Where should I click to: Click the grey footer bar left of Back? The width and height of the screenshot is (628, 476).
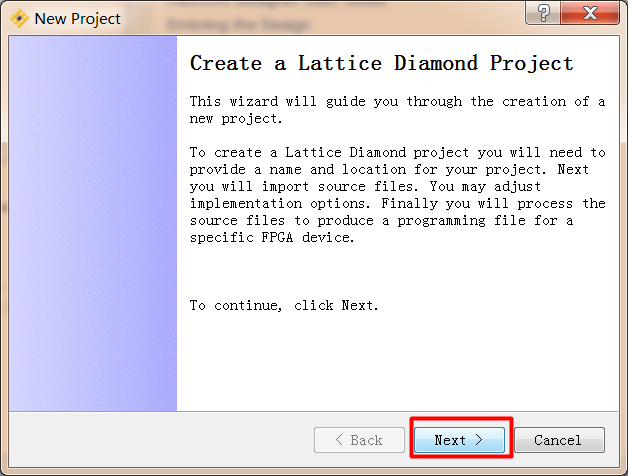click(x=160, y=440)
